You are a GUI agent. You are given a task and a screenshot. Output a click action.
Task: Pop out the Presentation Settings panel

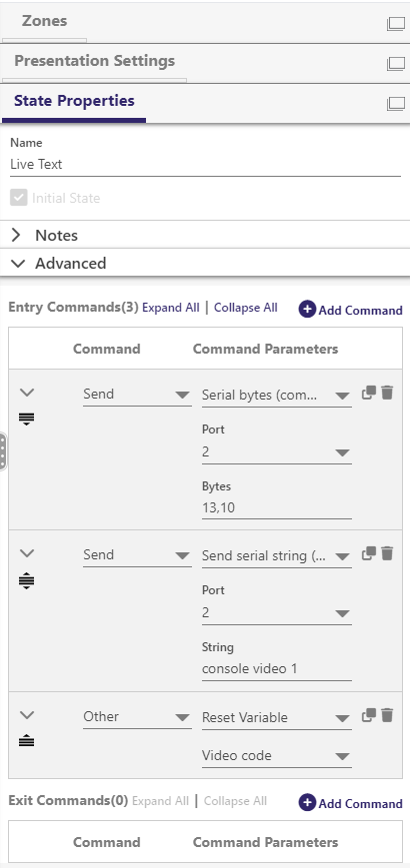point(396,63)
